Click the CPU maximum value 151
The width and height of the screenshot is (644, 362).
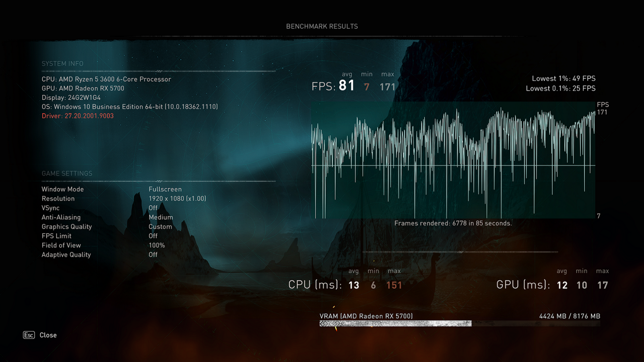click(x=394, y=285)
